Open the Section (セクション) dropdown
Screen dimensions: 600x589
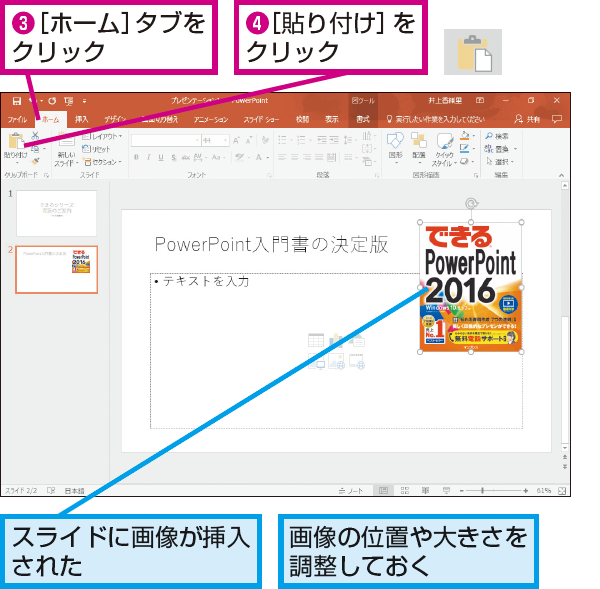click(103, 162)
